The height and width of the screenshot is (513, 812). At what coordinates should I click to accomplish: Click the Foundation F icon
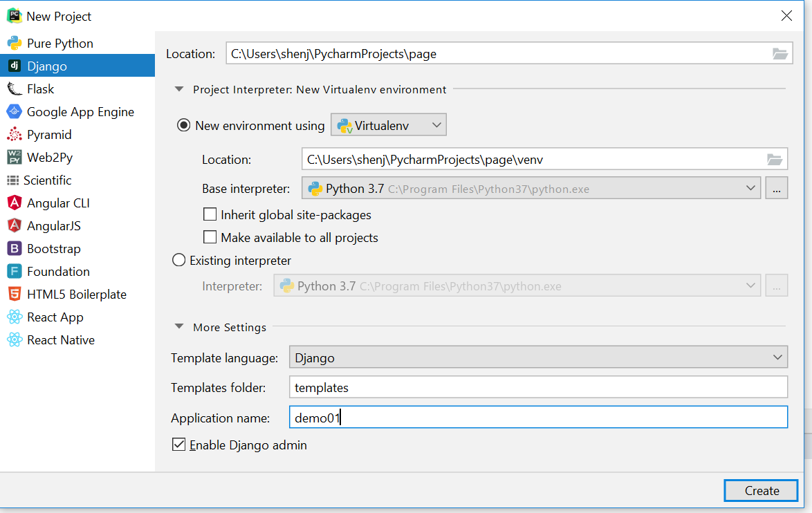[x=14, y=271]
